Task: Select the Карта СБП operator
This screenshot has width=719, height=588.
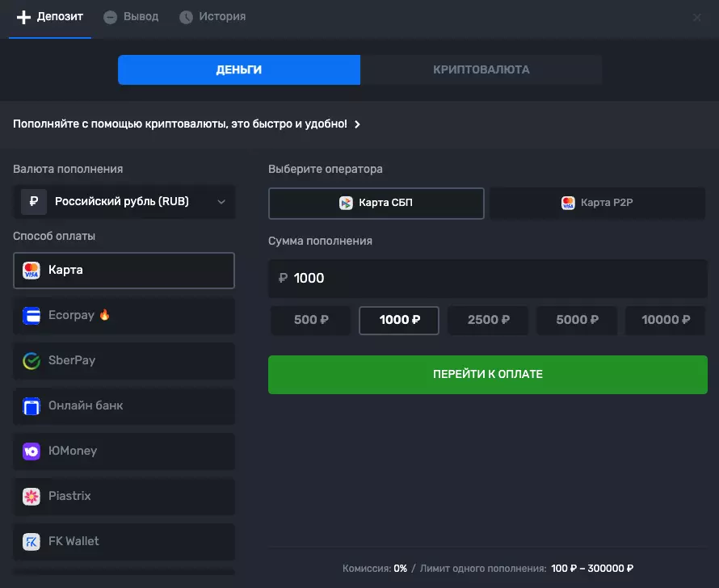Action: [376, 203]
